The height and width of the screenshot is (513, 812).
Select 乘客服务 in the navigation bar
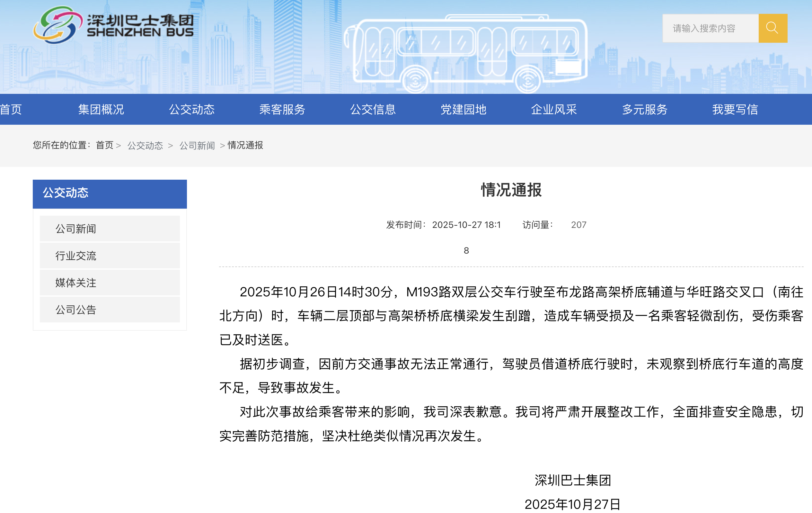tap(283, 109)
